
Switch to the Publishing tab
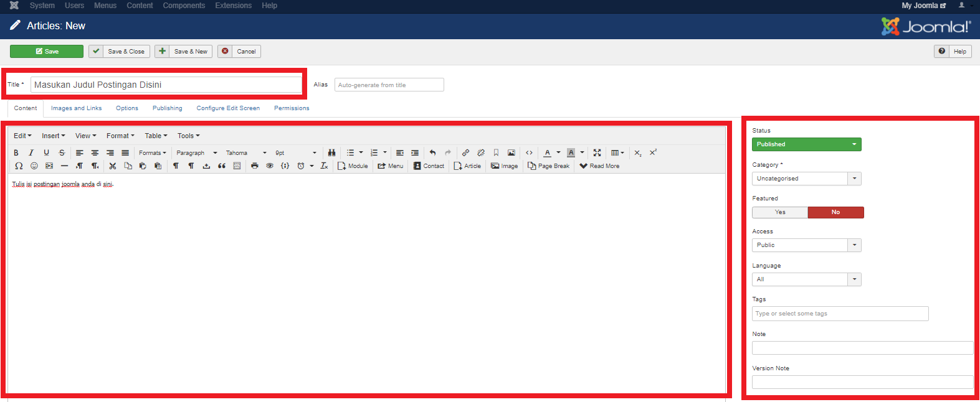pyautogui.click(x=168, y=108)
